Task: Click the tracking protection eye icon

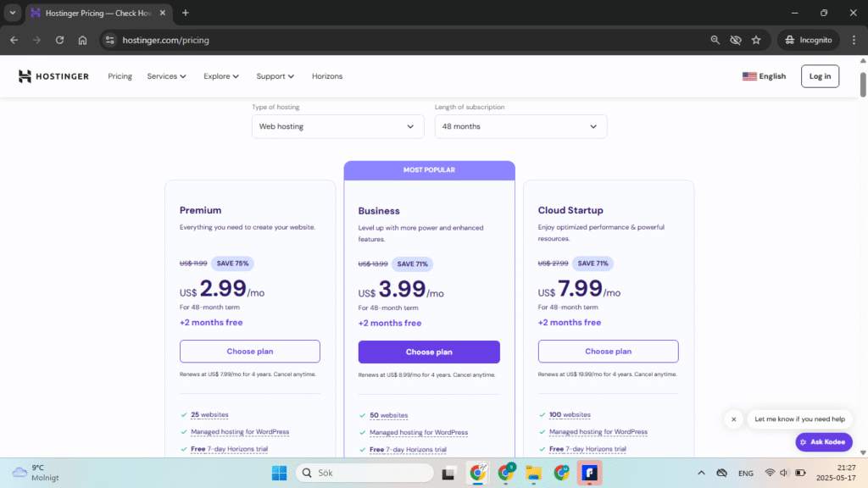Action: tap(736, 40)
